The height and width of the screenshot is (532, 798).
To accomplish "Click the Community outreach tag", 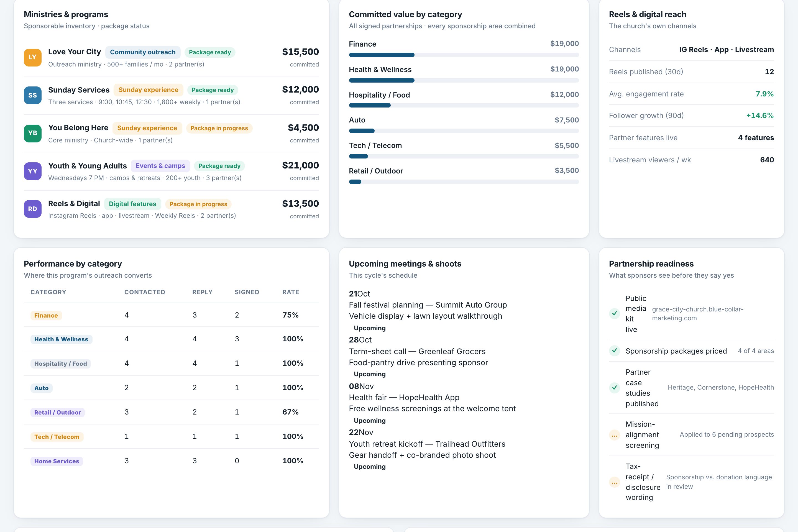I will coord(143,52).
